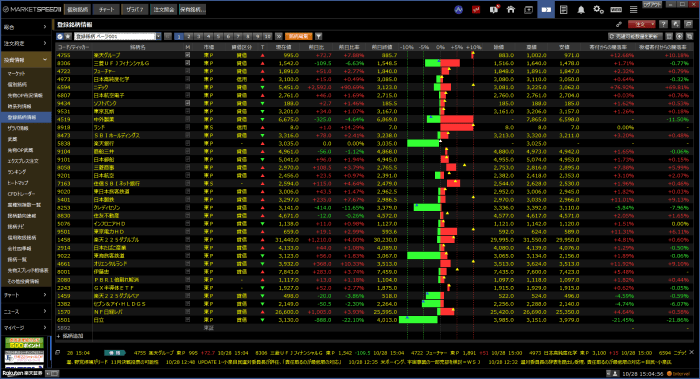The height and width of the screenshot is (379, 700).
Task: Click the filter funnel icon
Action: click(318, 37)
